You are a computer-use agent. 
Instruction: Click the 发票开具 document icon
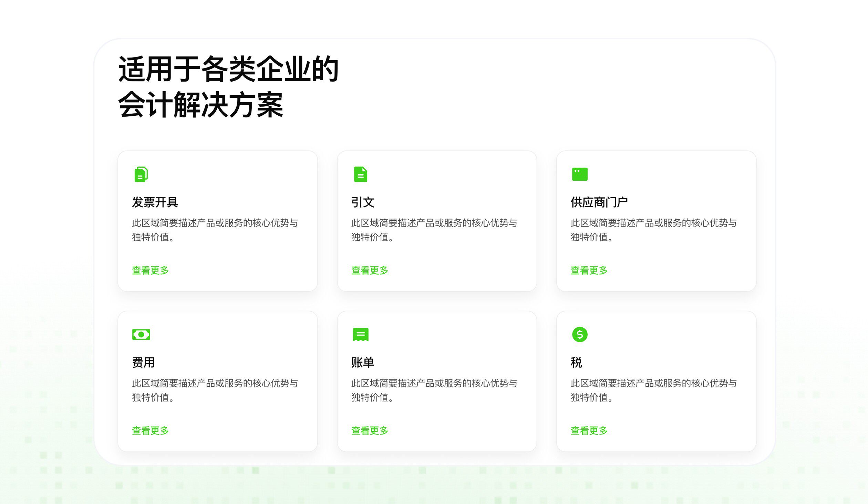[x=141, y=174]
